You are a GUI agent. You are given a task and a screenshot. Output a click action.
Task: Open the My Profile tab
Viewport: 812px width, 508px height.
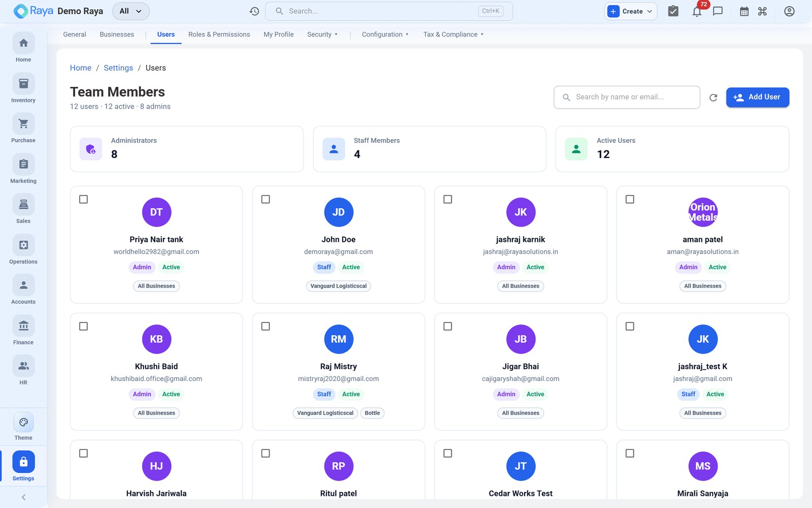279,35
